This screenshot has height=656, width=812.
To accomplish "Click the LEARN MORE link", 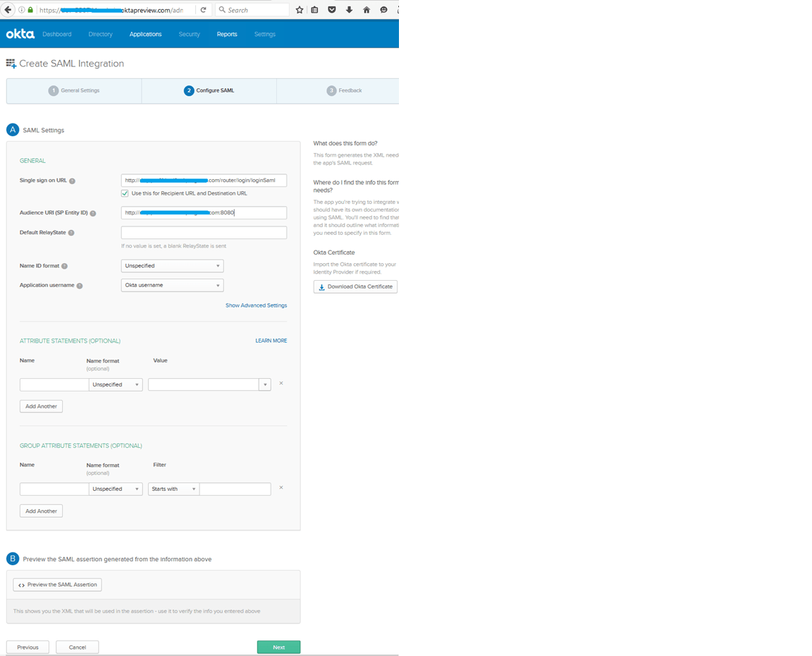I will click(271, 341).
